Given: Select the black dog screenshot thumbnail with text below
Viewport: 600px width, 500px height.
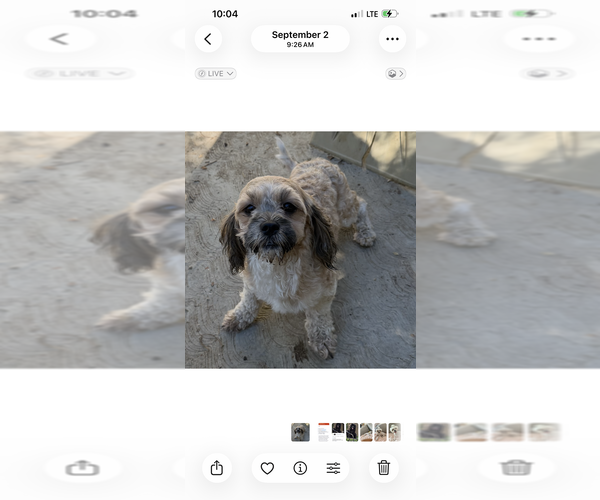Looking at the screenshot, I should coord(338,432).
